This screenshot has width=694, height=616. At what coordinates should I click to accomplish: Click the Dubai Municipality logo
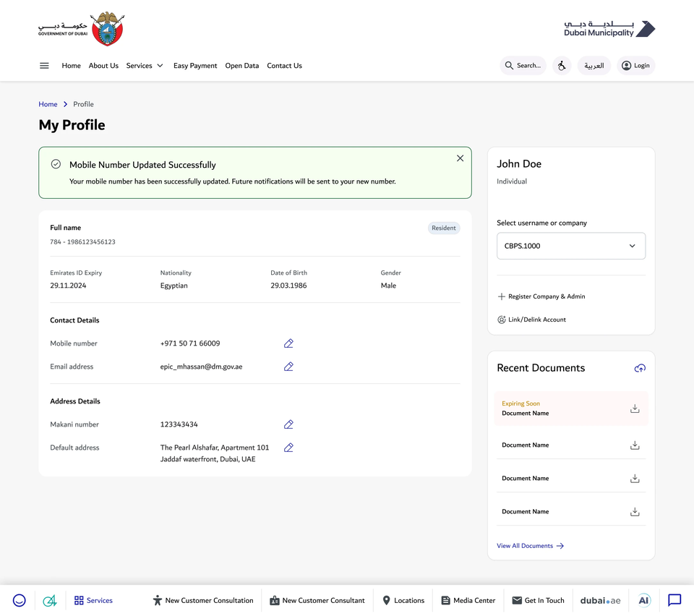(x=609, y=29)
